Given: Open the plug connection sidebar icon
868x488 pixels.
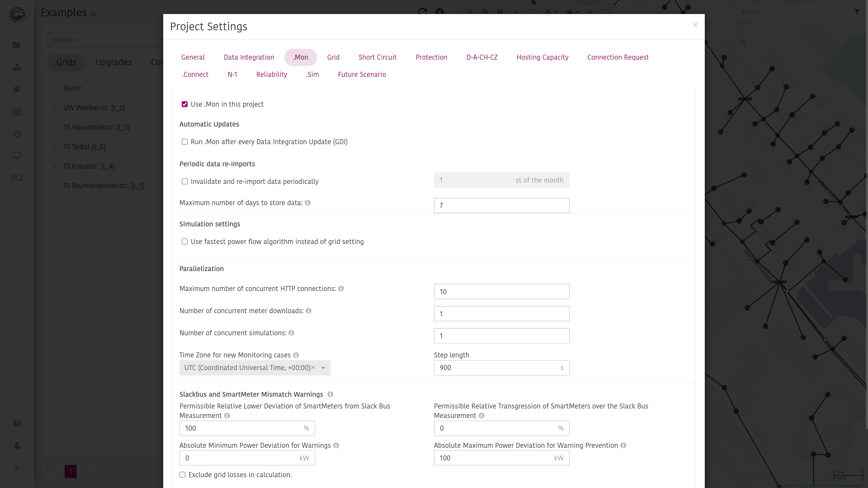Looking at the screenshot, I should click(x=17, y=89).
